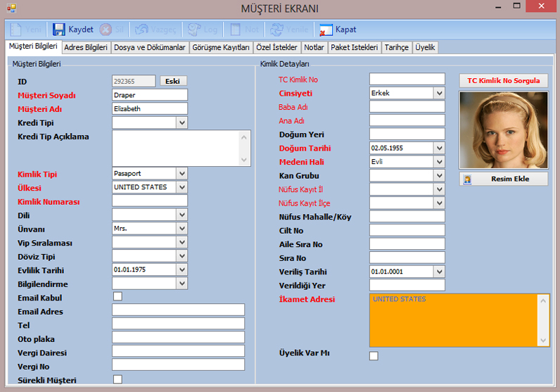This screenshot has height=392, width=560.
Task: Click the Yenile refresh icon
Action: pos(276,30)
